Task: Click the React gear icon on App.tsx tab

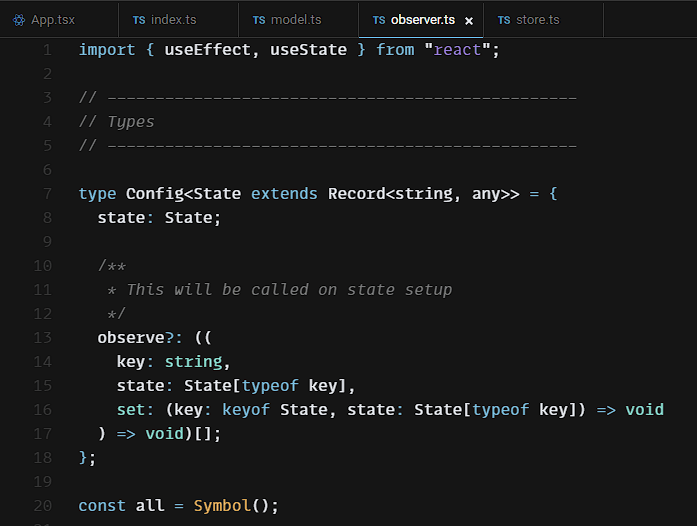Action: (19, 20)
